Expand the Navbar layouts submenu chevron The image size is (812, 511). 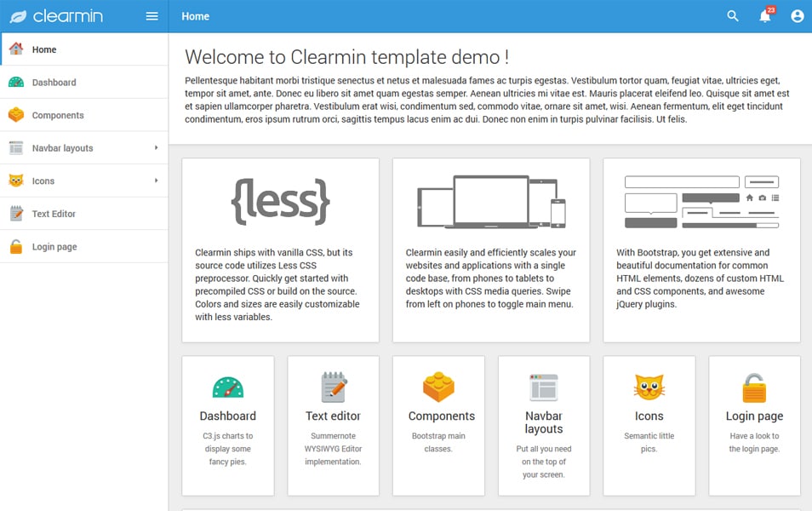pyautogui.click(x=158, y=147)
